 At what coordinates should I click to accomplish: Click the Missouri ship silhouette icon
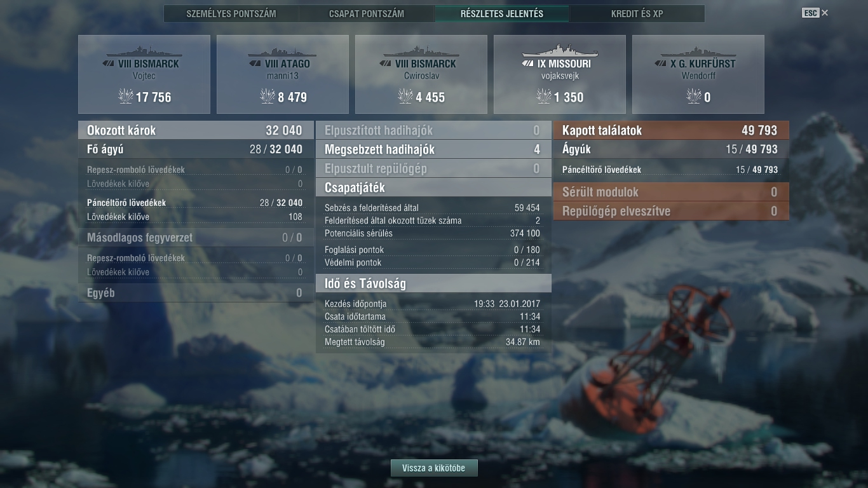click(x=560, y=51)
